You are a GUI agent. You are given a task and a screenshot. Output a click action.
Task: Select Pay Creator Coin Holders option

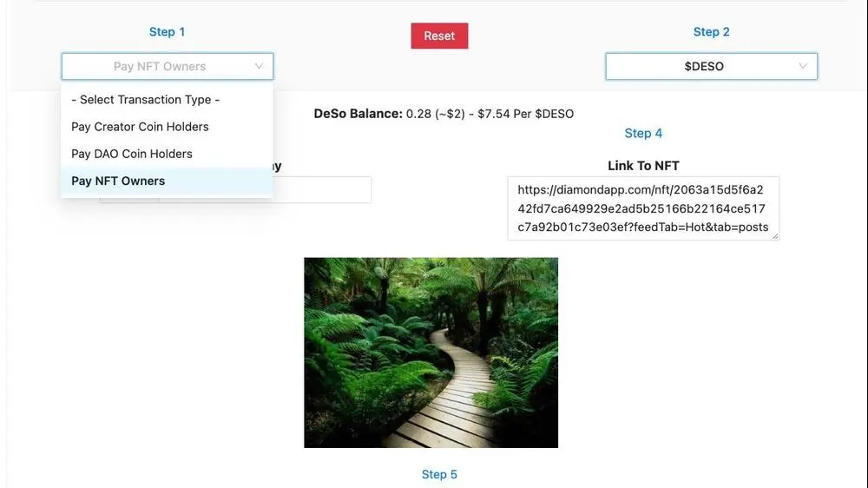[x=140, y=127]
